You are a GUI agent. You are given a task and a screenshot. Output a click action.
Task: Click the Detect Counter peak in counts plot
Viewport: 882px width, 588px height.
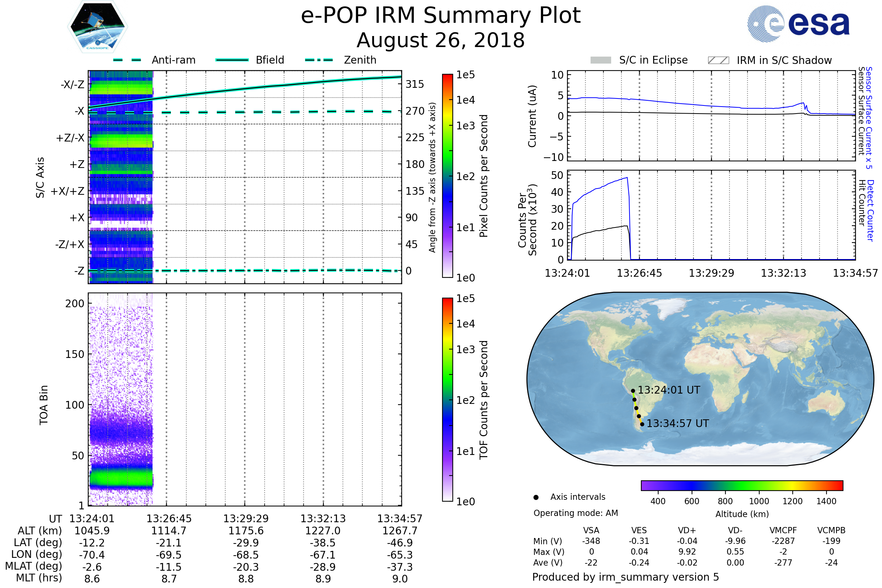627,178
